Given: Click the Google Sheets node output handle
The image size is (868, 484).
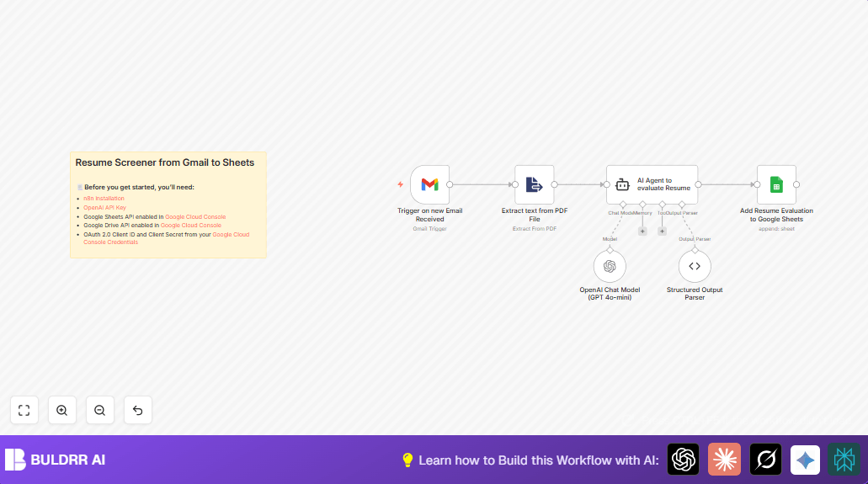Looking at the screenshot, I should [x=796, y=184].
